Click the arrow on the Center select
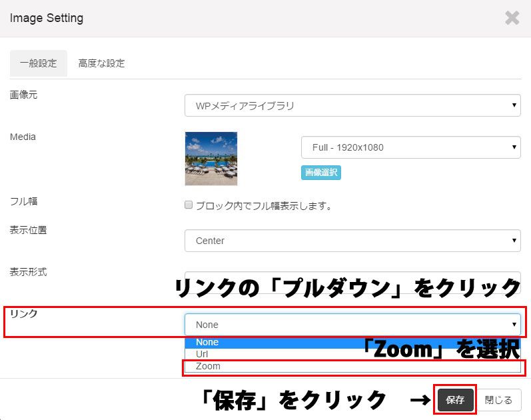The width and height of the screenshot is (531, 420). pos(514,241)
